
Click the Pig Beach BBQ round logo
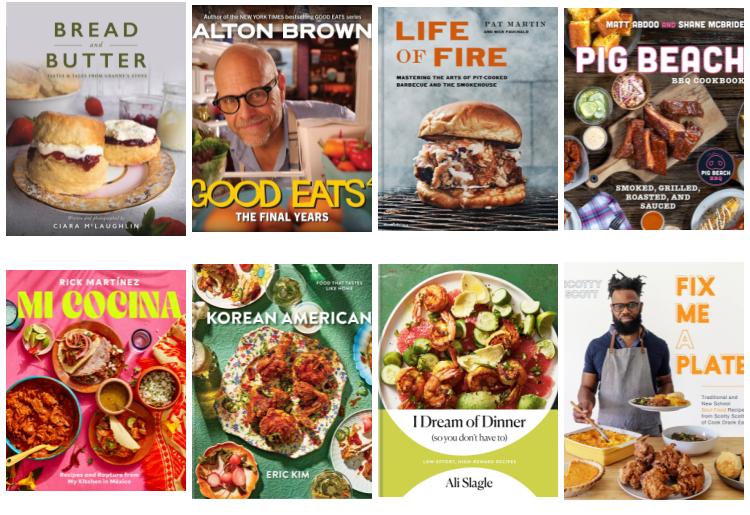(715, 168)
